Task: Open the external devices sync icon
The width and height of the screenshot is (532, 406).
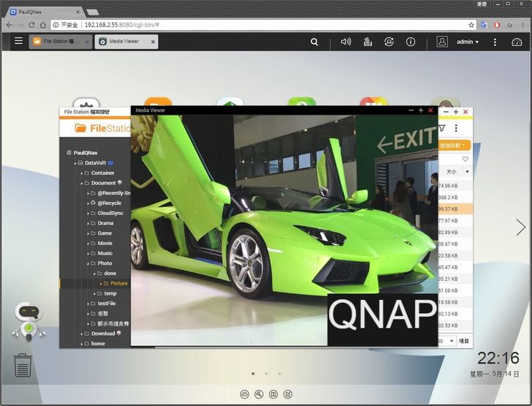Action: click(x=389, y=42)
